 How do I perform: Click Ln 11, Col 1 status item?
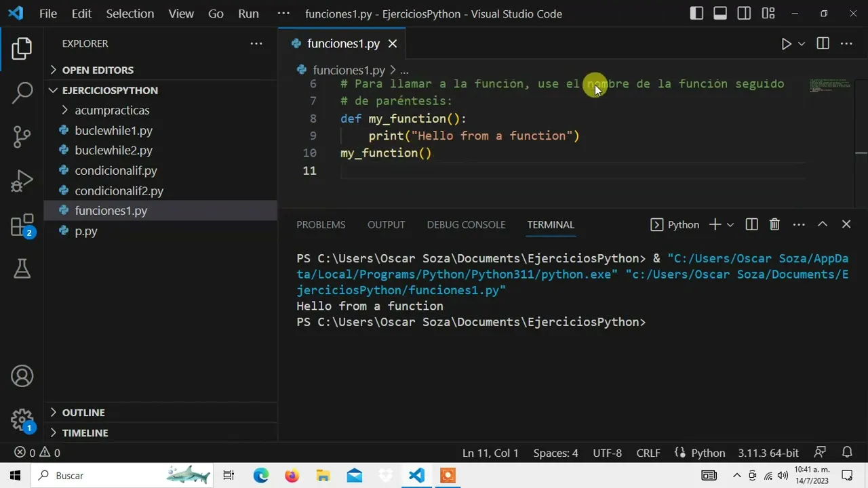pyautogui.click(x=490, y=453)
